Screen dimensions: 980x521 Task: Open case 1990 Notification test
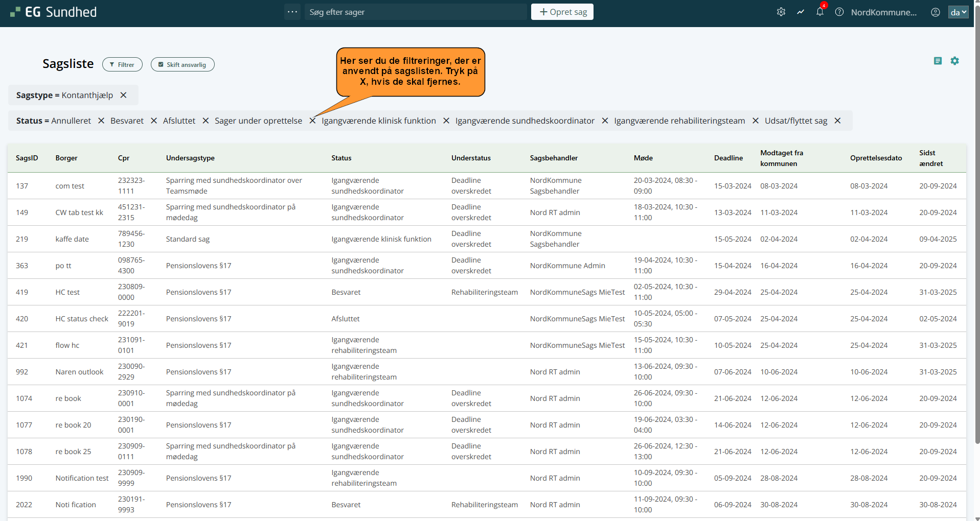point(487,478)
